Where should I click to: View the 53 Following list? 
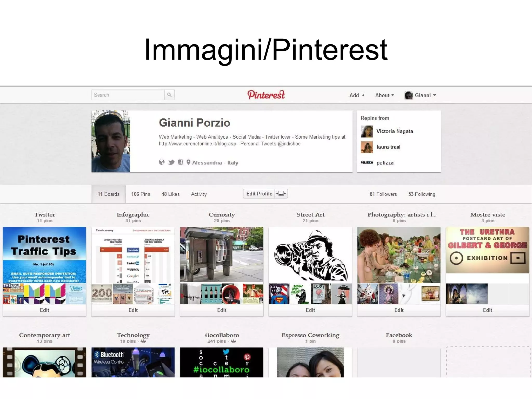[x=422, y=194]
